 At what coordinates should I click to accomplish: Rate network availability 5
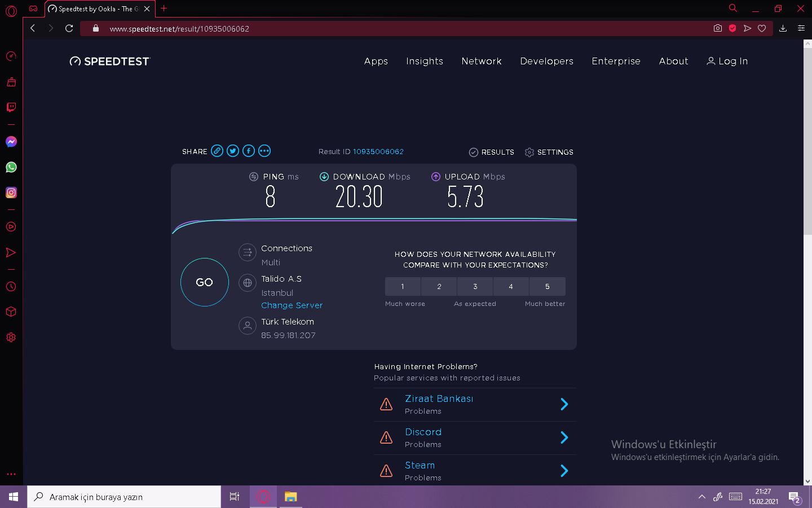[548, 286]
